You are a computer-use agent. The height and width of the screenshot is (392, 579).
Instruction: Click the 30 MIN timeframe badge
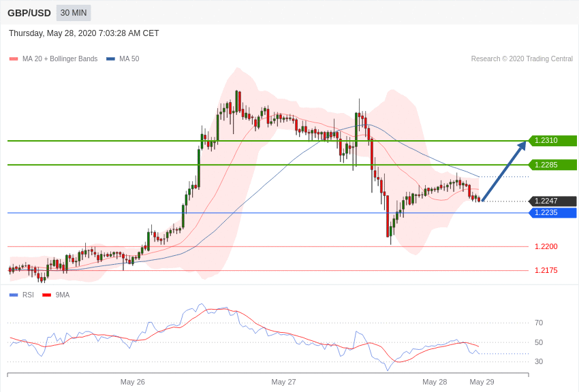[74, 13]
